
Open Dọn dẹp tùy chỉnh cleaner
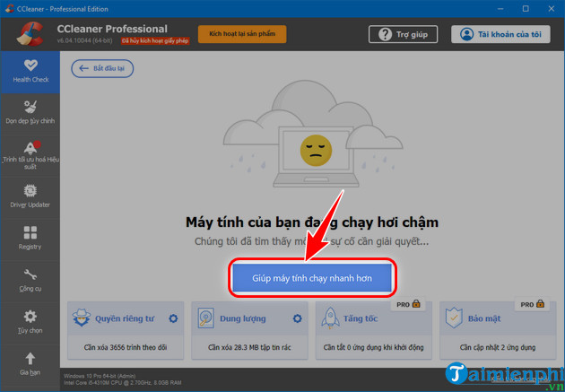(x=30, y=113)
